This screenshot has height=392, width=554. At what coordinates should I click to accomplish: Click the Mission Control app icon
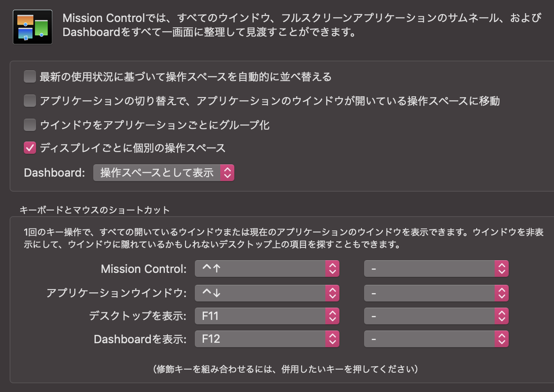pyautogui.click(x=33, y=27)
